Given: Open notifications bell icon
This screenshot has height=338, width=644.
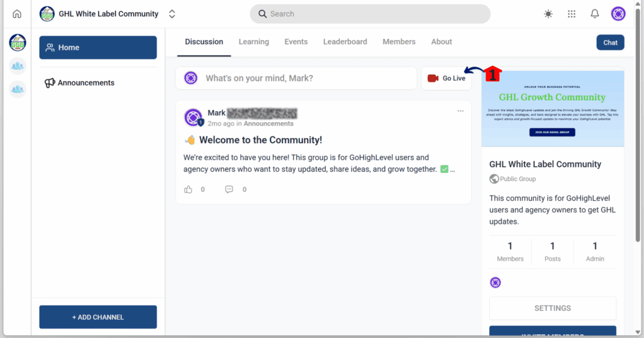Looking at the screenshot, I should click(x=594, y=14).
